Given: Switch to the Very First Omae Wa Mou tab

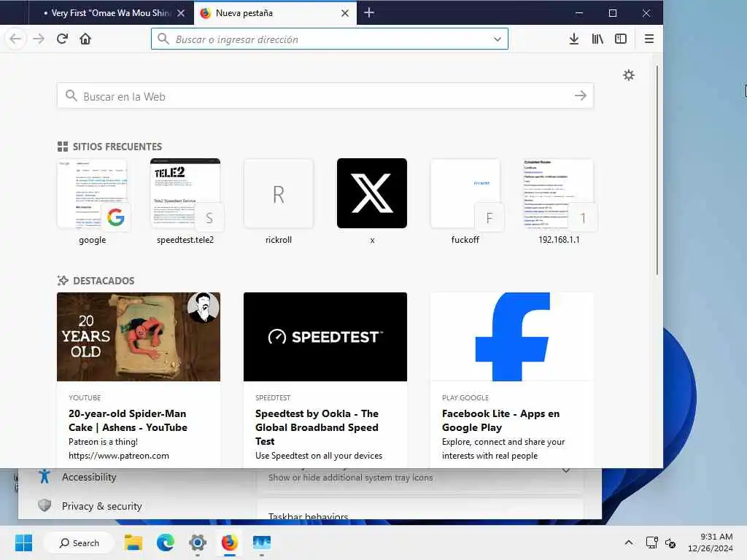Looking at the screenshot, I should (111, 13).
